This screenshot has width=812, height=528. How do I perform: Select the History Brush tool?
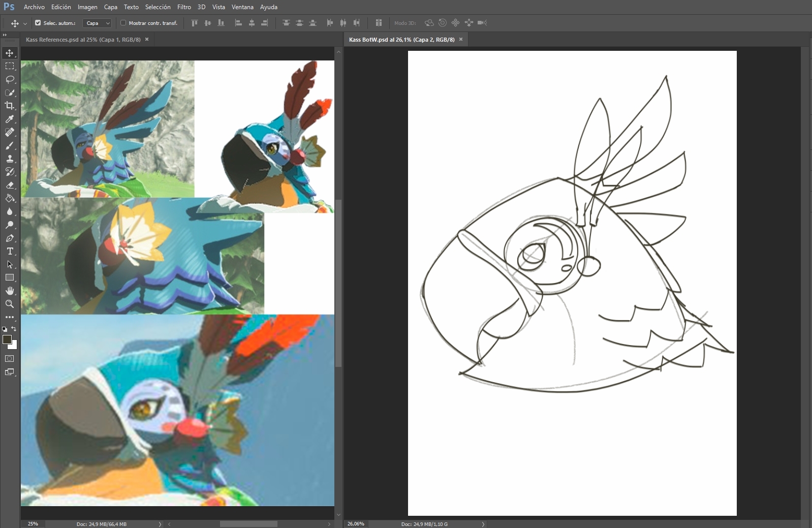click(10, 172)
